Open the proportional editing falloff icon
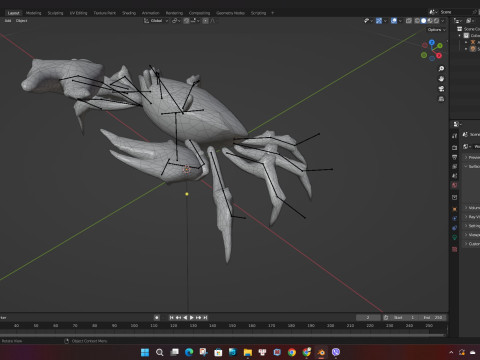Screen dimensions: 480x360 (213, 21)
